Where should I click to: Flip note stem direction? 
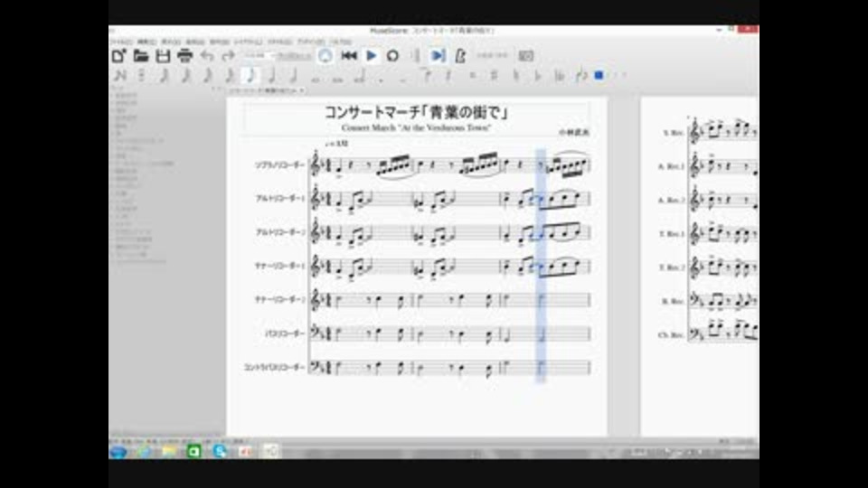pyautogui.click(x=580, y=75)
